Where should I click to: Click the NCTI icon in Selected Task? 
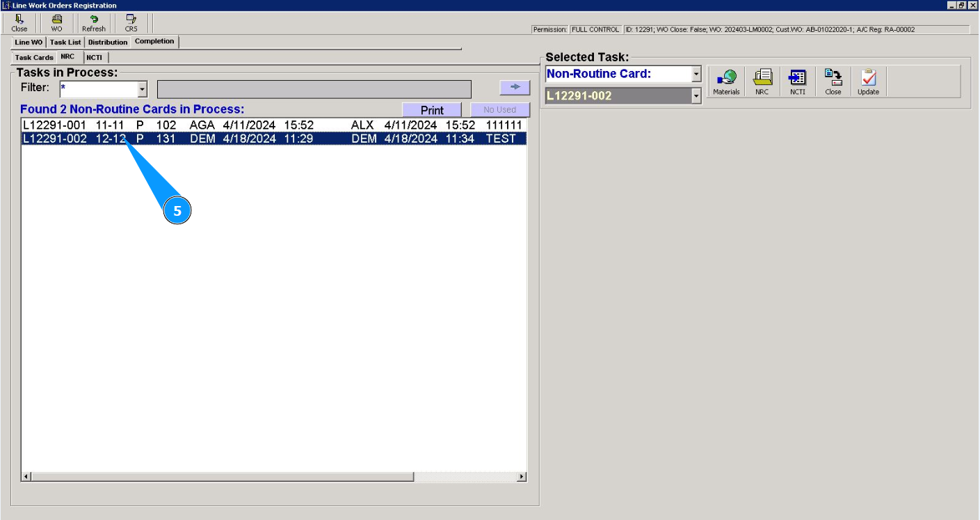798,82
